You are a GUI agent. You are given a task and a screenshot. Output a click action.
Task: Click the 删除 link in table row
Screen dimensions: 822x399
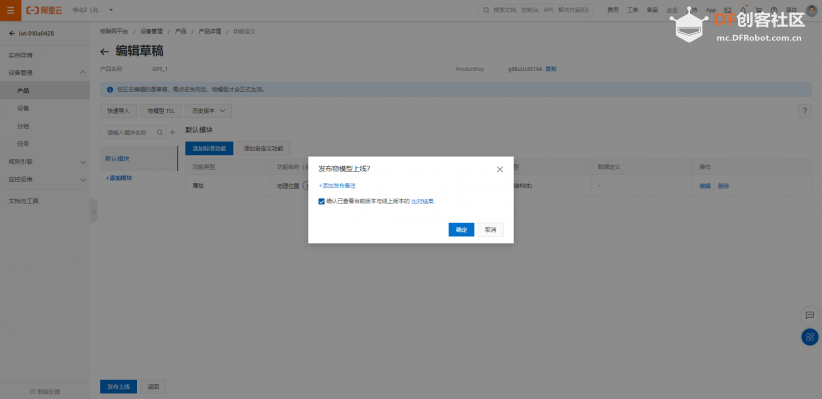[x=723, y=186]
